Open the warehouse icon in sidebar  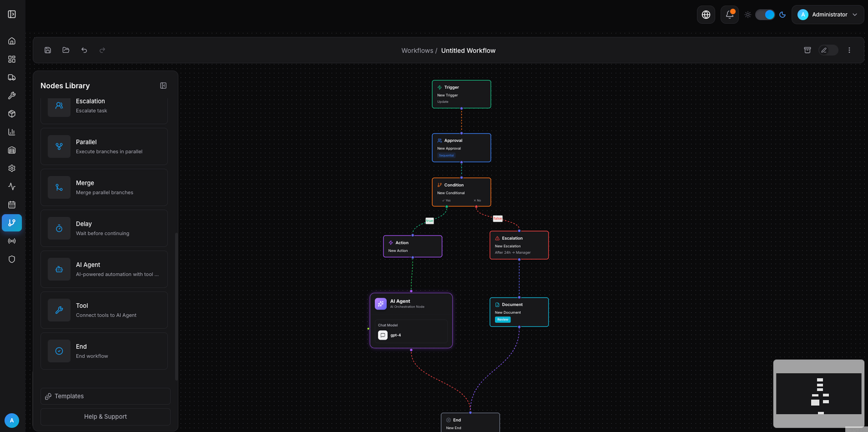[12, 150]
